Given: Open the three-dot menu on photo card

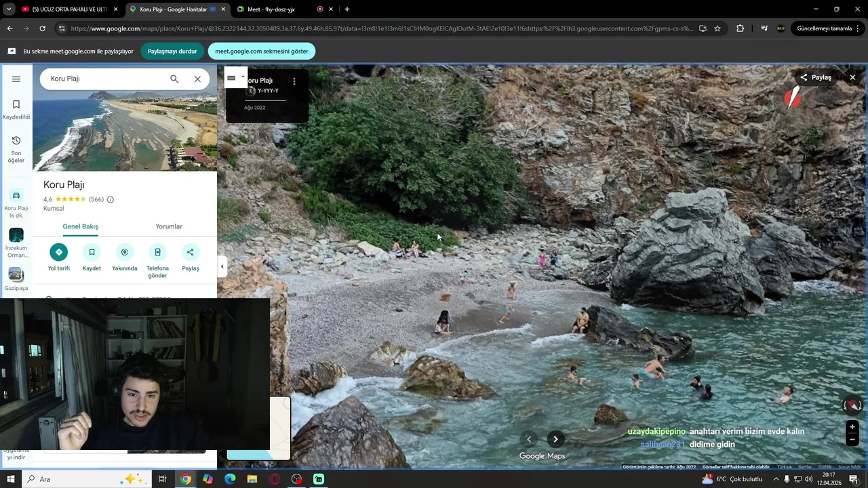Looking at the screenshot, I should click(x=294, y=81).
